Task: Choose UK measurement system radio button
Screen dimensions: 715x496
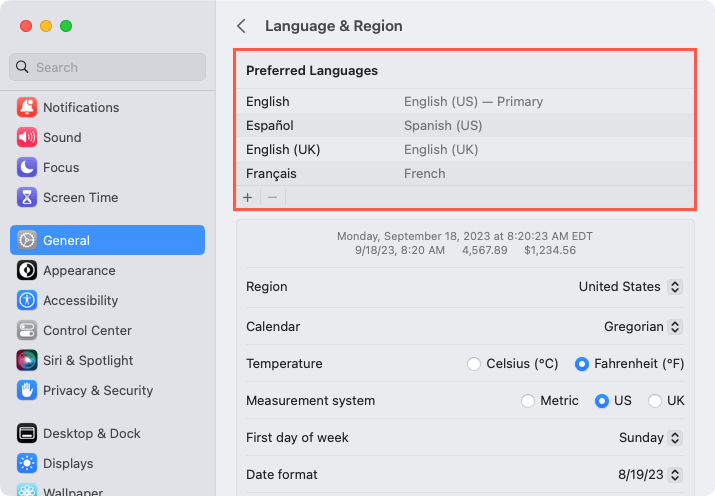Action: [655, 401]
